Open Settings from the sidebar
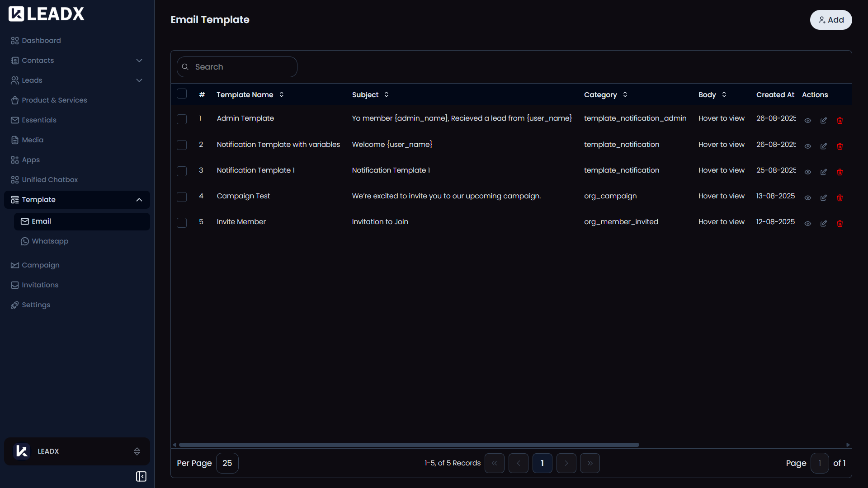 (x=35, y=305)
